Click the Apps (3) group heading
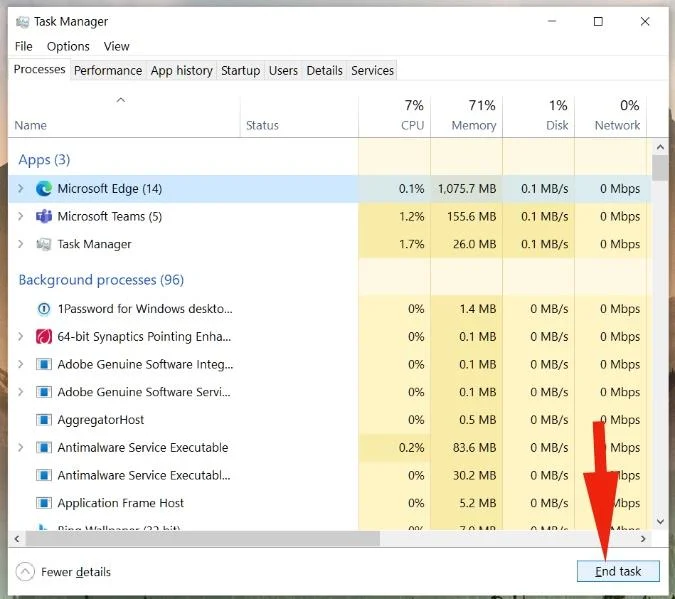Screen dimensions: 675x599 click(x=44, y=160)
